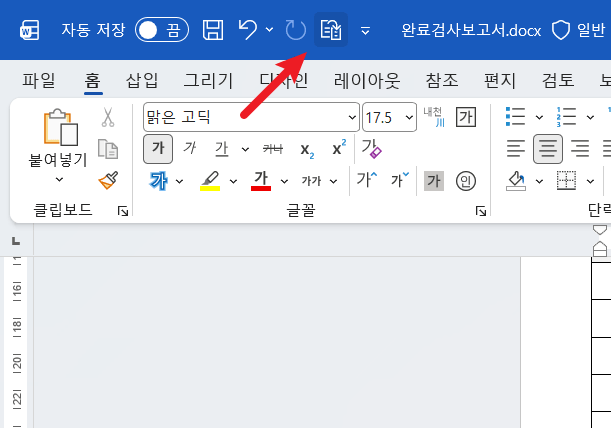Open the font size dropdown arrow
Viewport: 611px width, 428px height.
coord(409,117)
